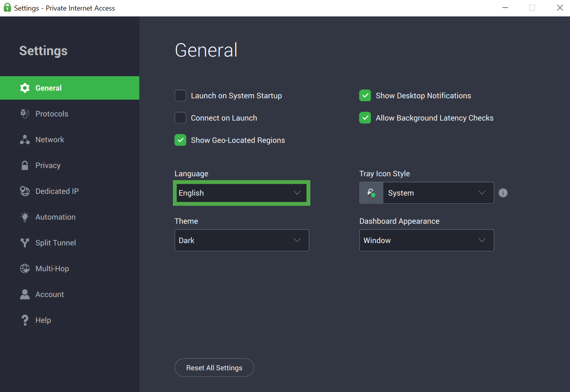Click the Protocols plug icon
This screenshot has width=570, height=392.
click(x=25, y=114)
